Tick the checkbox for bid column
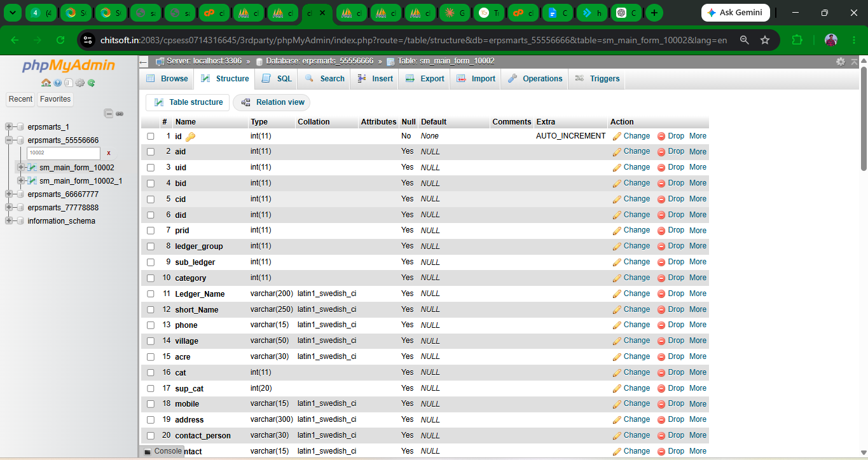 coord(151,183)
